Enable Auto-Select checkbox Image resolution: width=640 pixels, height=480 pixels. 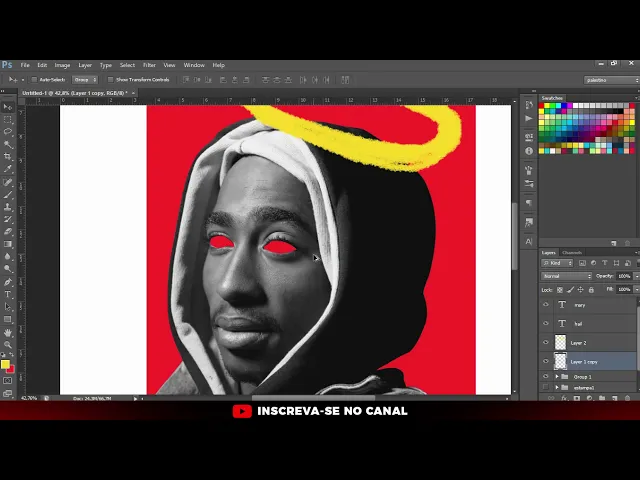(x=34, y=80)
